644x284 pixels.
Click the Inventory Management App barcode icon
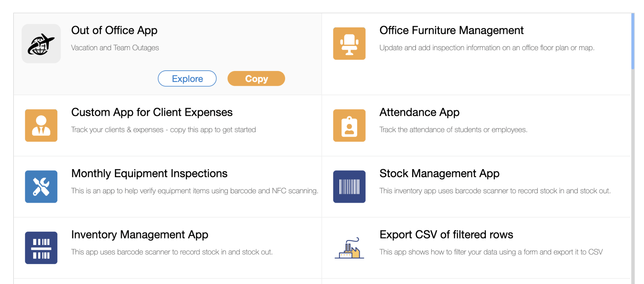click(41, 248)
